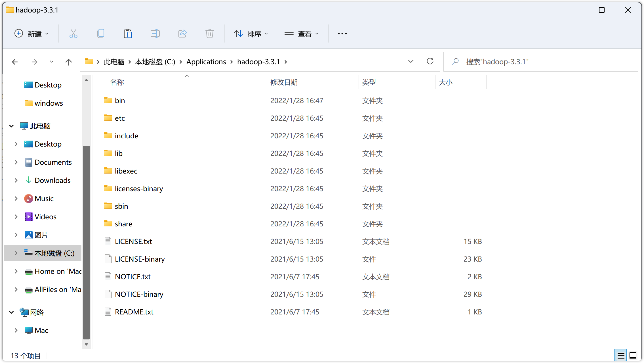Open the 排序 sort dropdown
644x363 pixels.
pos(251,34)
